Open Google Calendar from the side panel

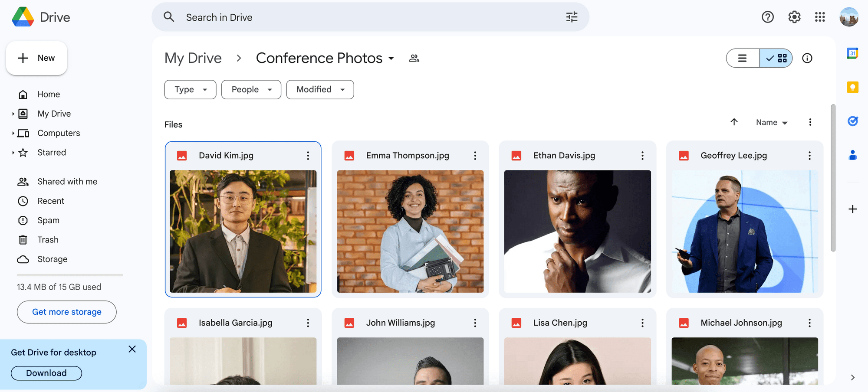coord(852,53)
